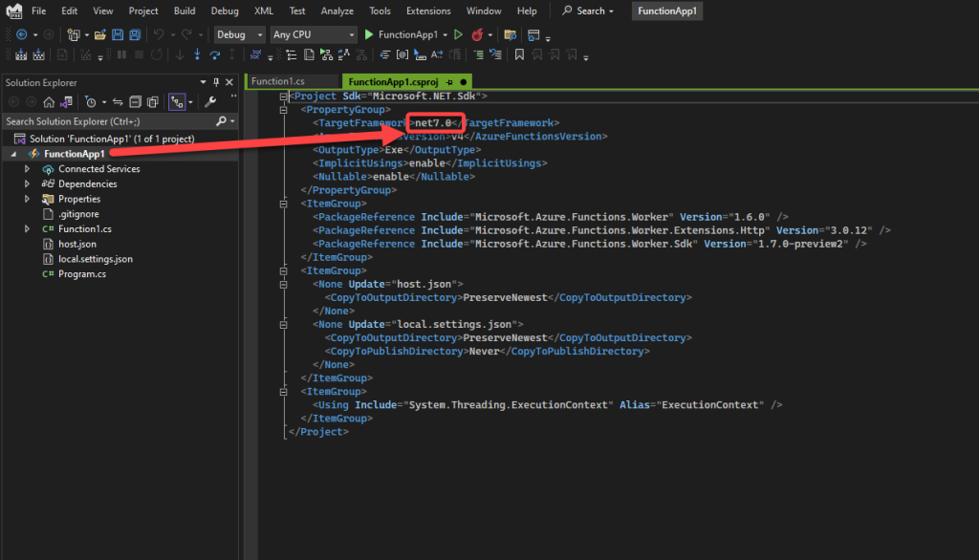Select the .gitignore file
The image size is (979, 560).
pos(78,214)
